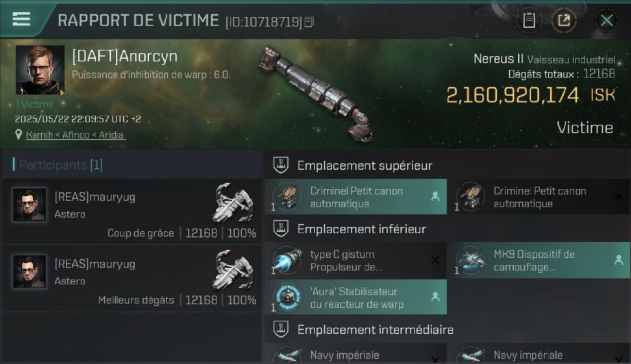Select the Meilleurs dégâts mauryug entry
Viewport: 631px width, 364px height.
click(x=132, y=279)
